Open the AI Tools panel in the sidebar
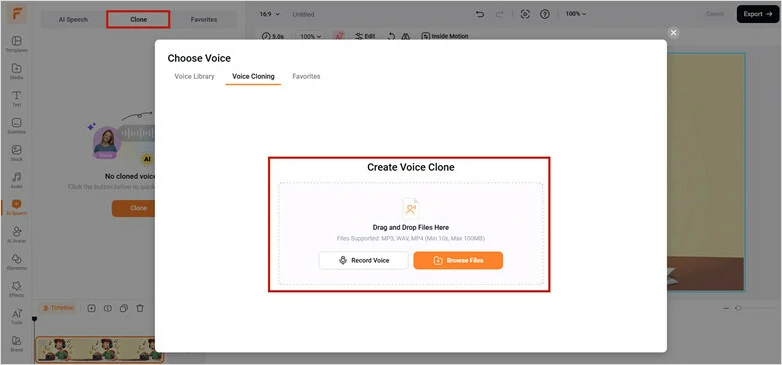Image resolution: width=782 pixels, height=365 pixels. pyautogui.click(x=16, y=316)
